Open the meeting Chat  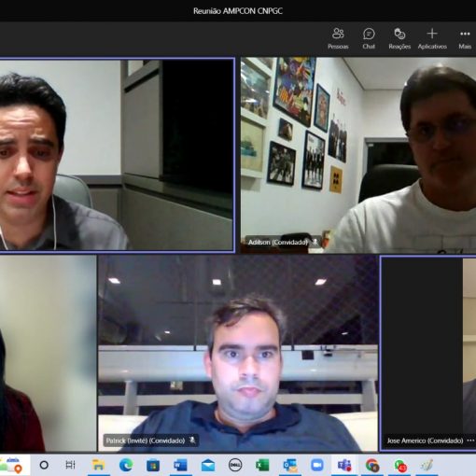click(x=369, y=38)
